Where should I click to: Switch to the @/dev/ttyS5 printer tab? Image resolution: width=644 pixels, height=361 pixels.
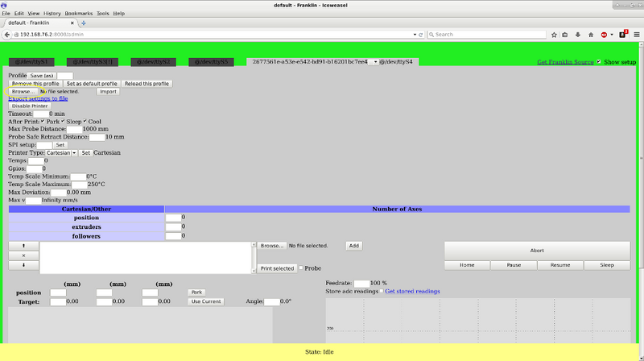(x=211, y=62)
